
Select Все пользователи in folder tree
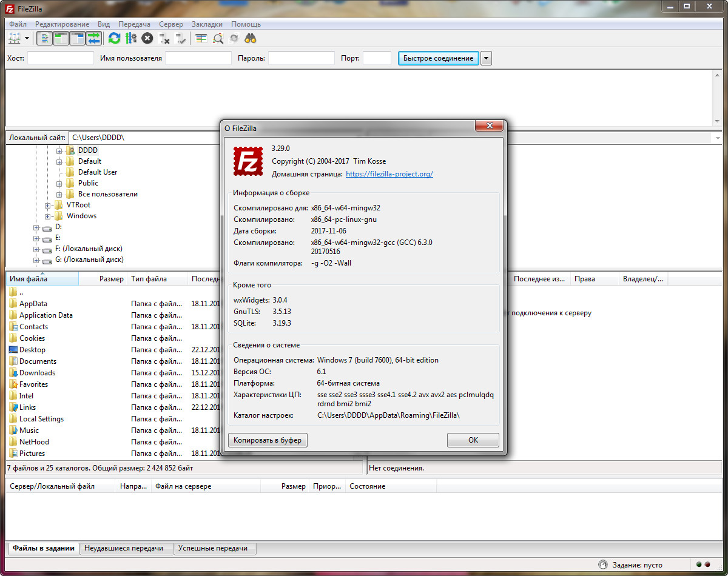tap(108, 194)
